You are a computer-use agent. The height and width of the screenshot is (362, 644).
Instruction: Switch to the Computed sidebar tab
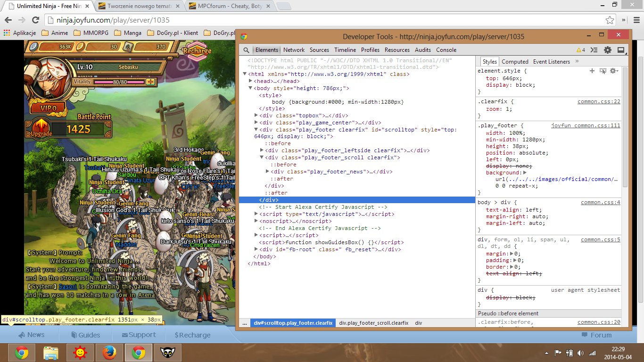point(515,62)
